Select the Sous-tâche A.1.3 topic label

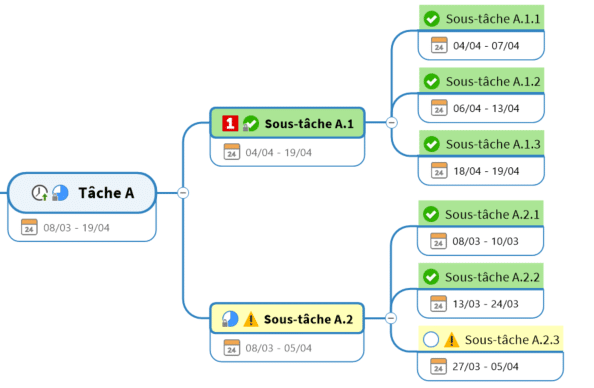[x=493, y=144]
